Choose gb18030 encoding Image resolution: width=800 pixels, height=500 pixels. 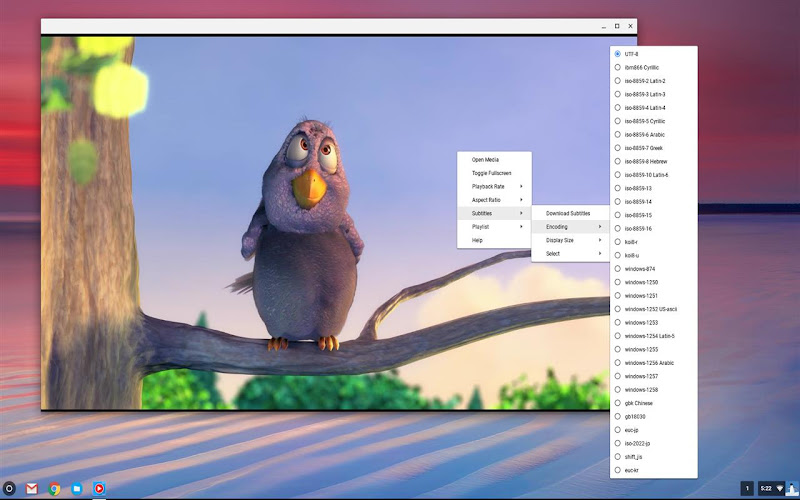(654, 416)
